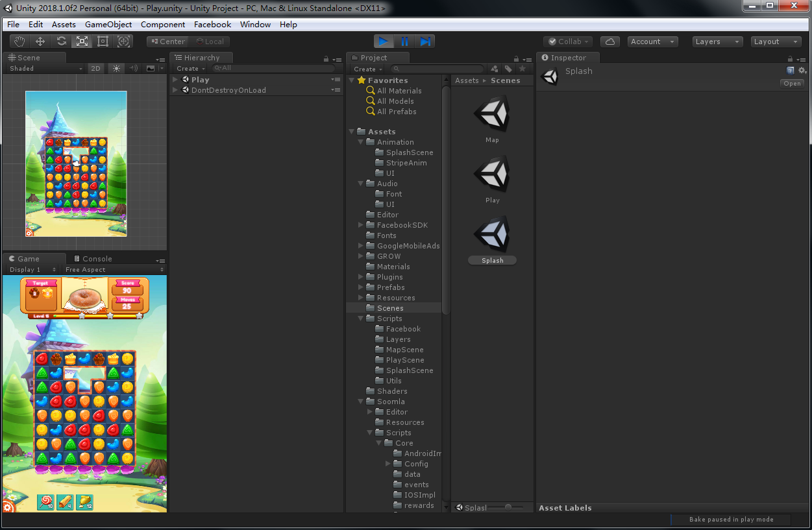Image resolution: width=812 pixels, height=530 pixels.
Task: Select the Splash scene asset
Action: pyautogui.click(x=492, y=240)
